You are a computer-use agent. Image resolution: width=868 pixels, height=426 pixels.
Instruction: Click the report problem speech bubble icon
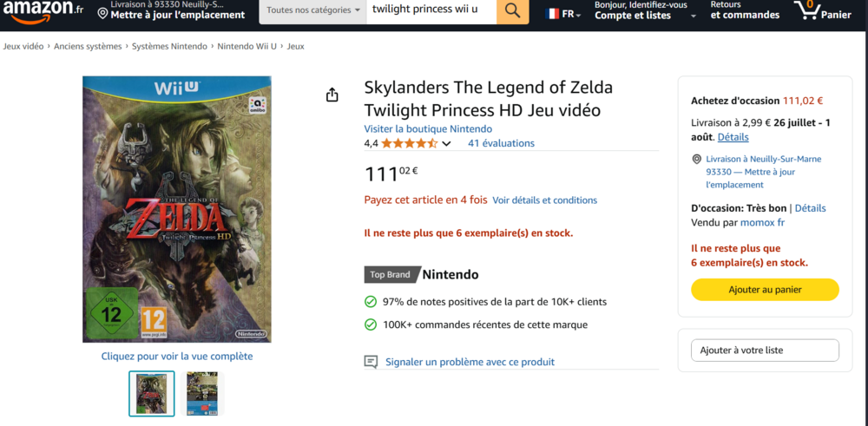coord(372,362)
